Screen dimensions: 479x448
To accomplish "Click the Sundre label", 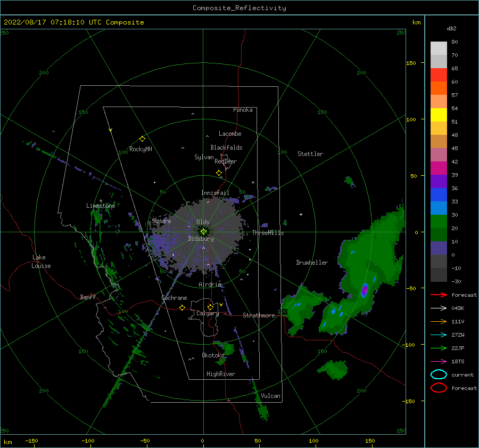I will click(161, 221).
